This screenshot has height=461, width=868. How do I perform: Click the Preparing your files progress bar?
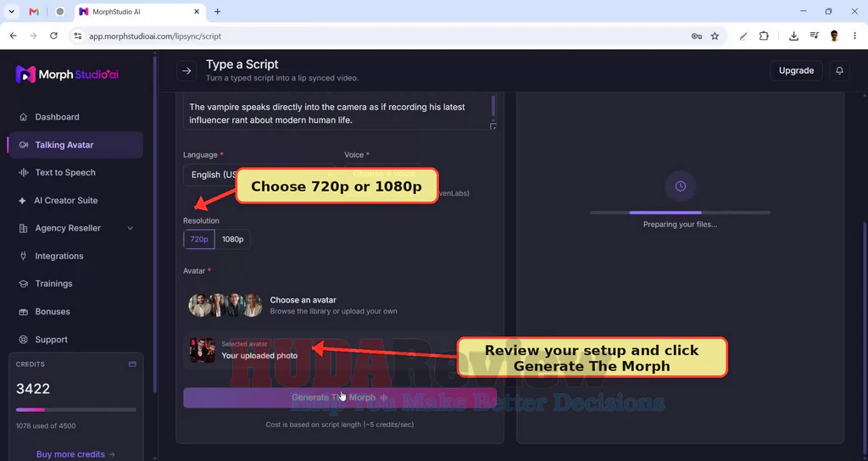click(680, 213)
